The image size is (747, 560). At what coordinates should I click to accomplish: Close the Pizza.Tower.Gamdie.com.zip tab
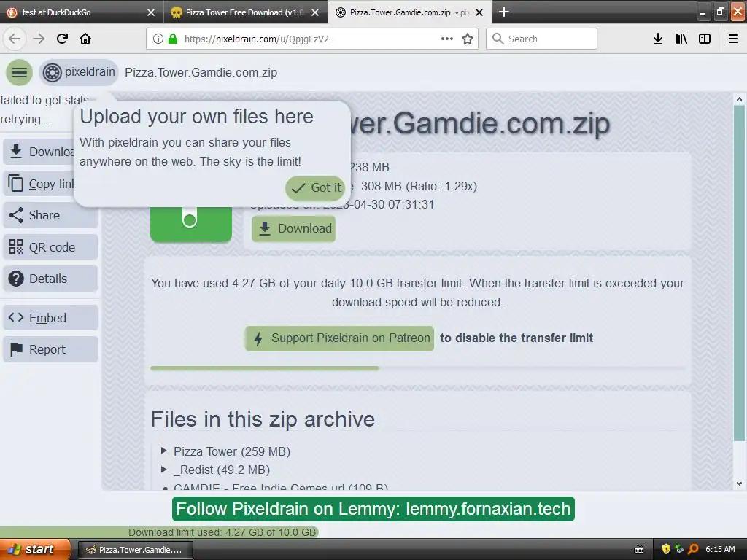[x=479, y=12]
